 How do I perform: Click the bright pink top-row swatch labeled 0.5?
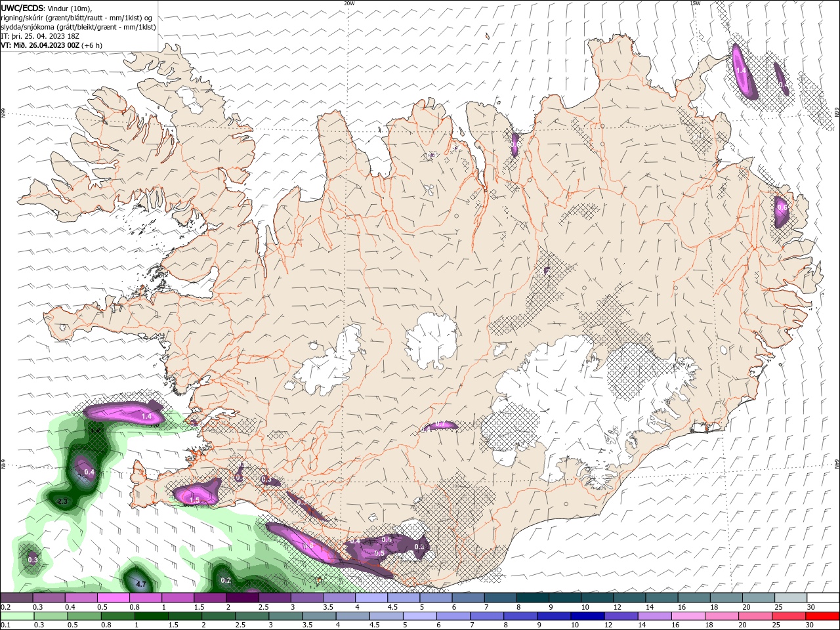coord(113,598)
